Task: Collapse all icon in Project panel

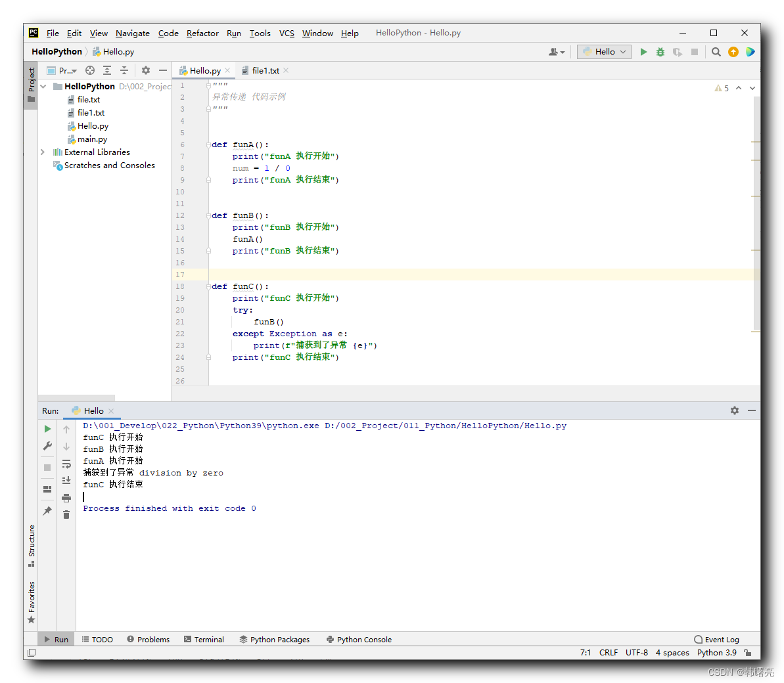Action: (124, 70)
